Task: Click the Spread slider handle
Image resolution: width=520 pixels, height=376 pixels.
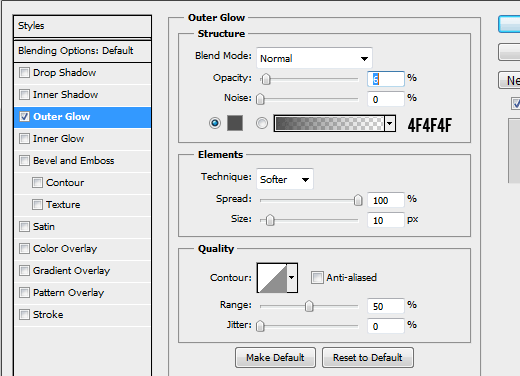Action: point(358,200)
